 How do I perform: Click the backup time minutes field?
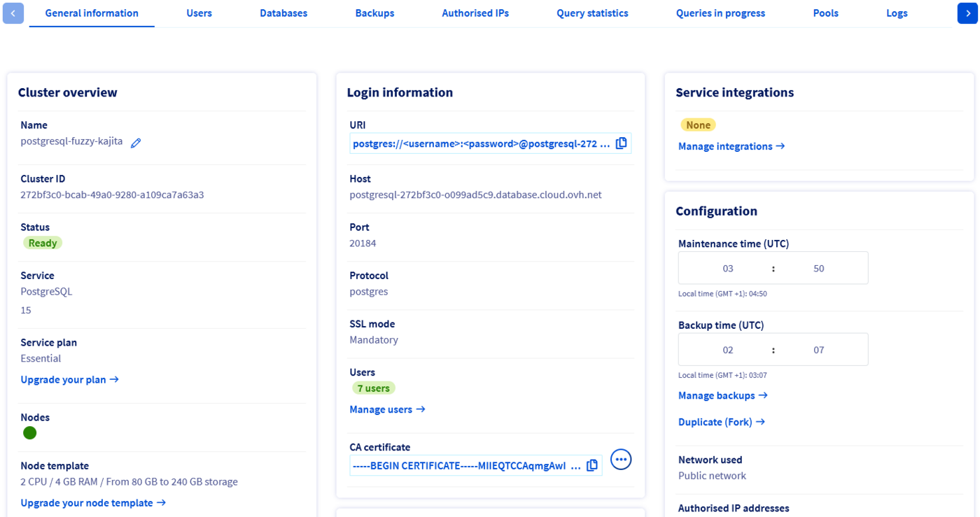(819, 349)
